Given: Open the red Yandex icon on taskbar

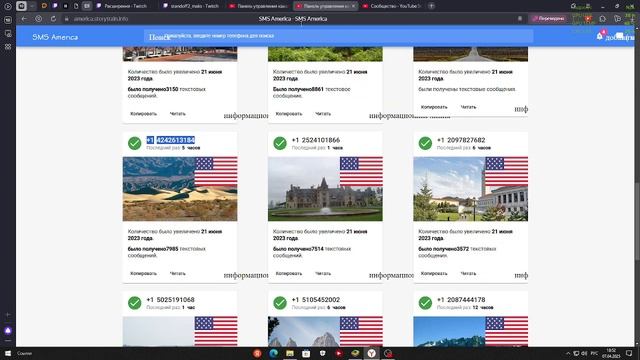Looking at the screenshot, I should pyautogui.click(x=257, y=353).
